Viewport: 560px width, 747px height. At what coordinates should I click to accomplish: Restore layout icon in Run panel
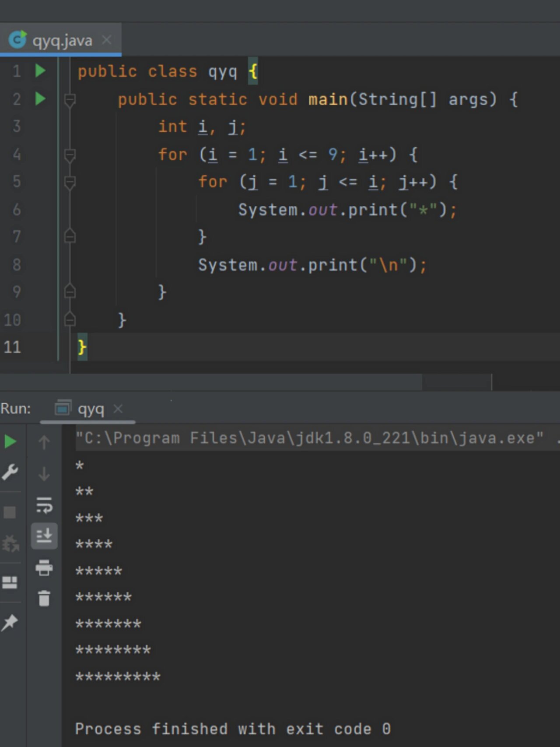[x=10, y=582]
